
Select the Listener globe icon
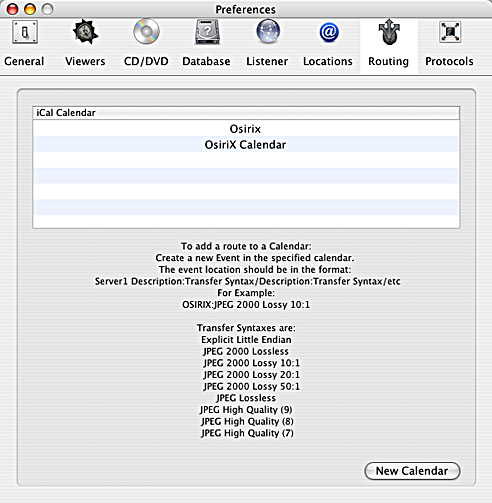[x=268, y=32]
